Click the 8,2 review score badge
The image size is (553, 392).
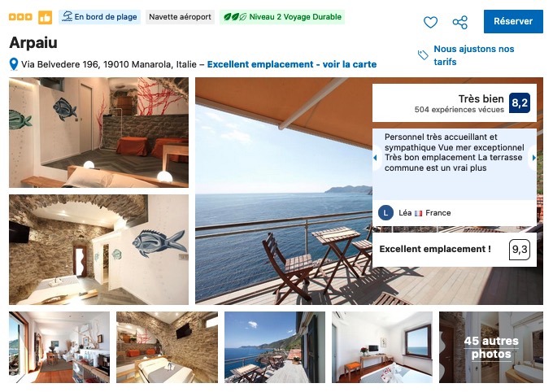[520, 102]
